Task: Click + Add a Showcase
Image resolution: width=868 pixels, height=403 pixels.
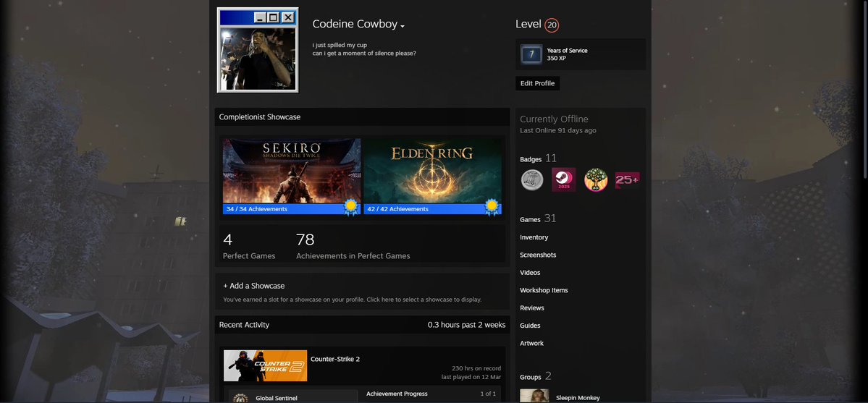Action: point(253,286)
